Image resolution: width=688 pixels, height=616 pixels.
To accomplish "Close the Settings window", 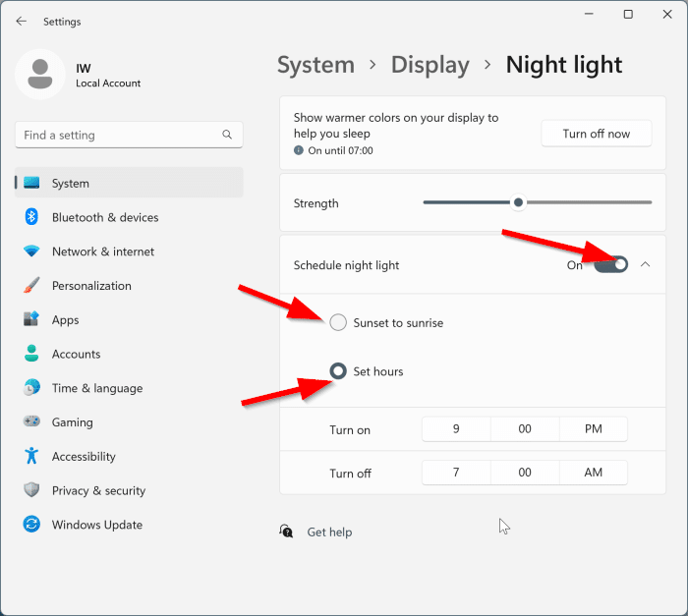I will click(x=667, y=14).
